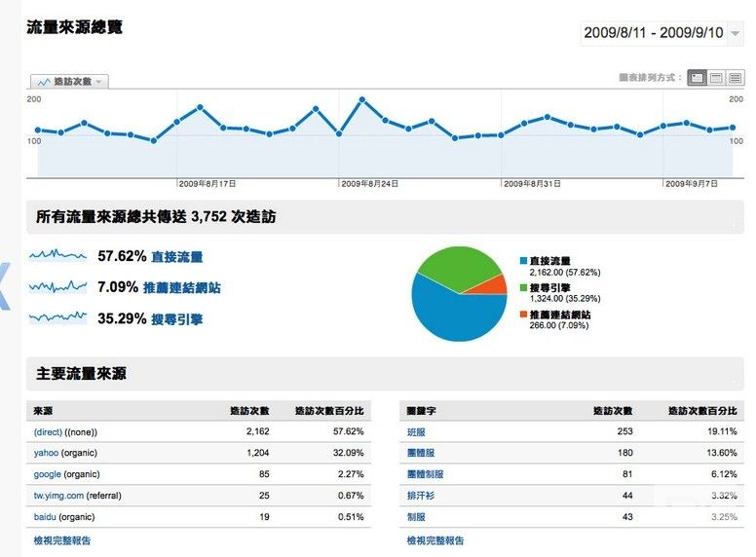Click the 團體制服 keyword link
Image resolution: width=756 pixels, height=557 pixels.
425,474
